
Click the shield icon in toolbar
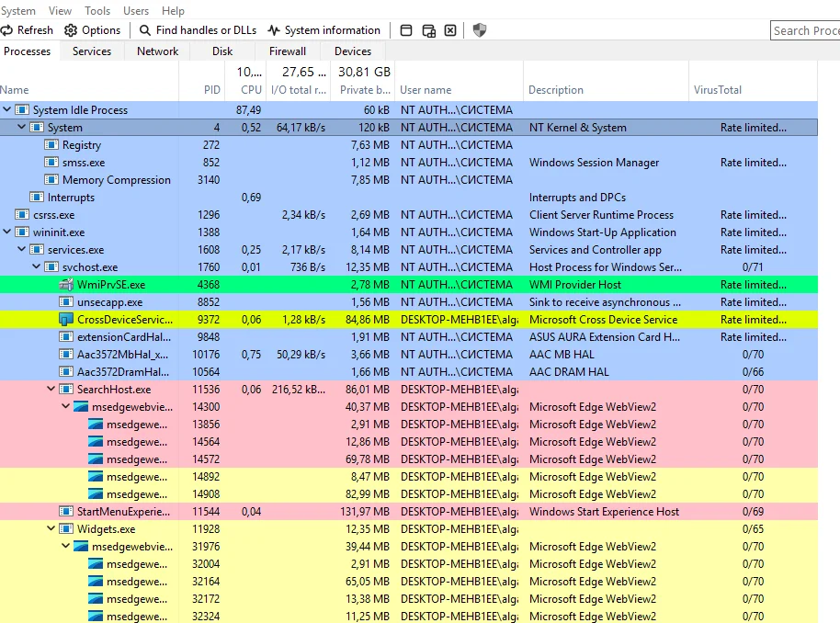click(480, 30)
